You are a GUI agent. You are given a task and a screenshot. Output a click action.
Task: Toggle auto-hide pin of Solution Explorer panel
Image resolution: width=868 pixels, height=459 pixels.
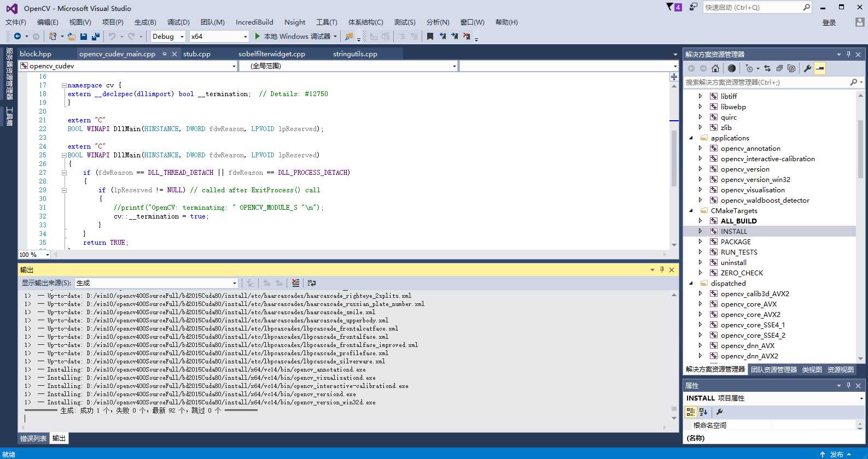tap(848, 54)
